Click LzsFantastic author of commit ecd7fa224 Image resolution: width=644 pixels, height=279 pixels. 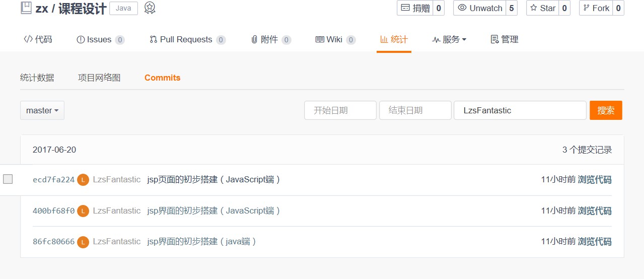[x=117, y=180]
